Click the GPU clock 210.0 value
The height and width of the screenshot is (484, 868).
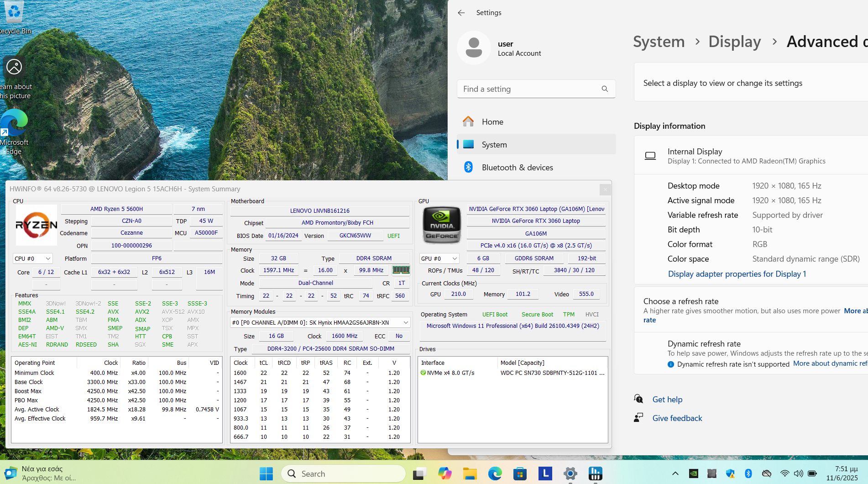(459, 294)
